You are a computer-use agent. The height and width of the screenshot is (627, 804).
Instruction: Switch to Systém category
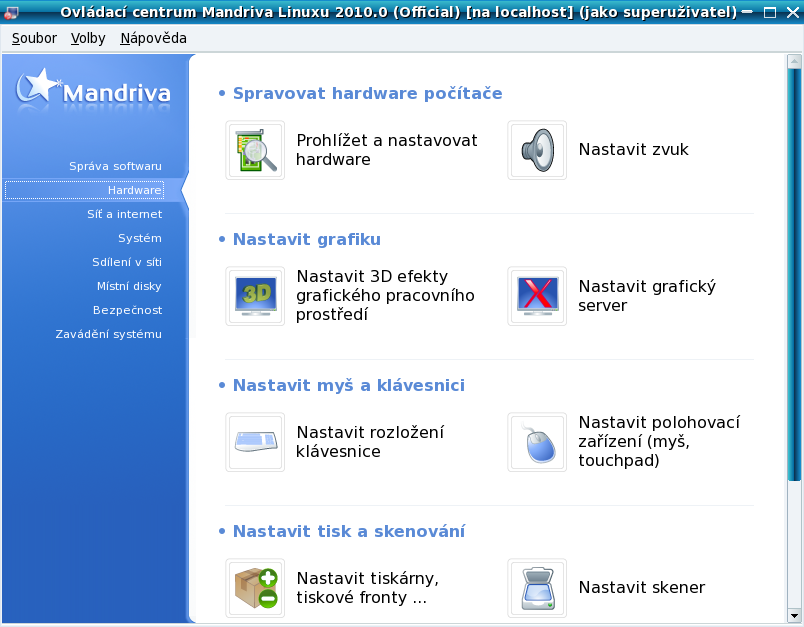139,238
